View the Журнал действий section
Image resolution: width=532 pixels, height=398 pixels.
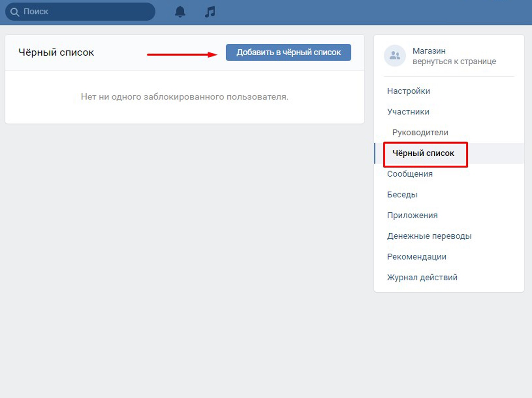[x=422, y=278]
